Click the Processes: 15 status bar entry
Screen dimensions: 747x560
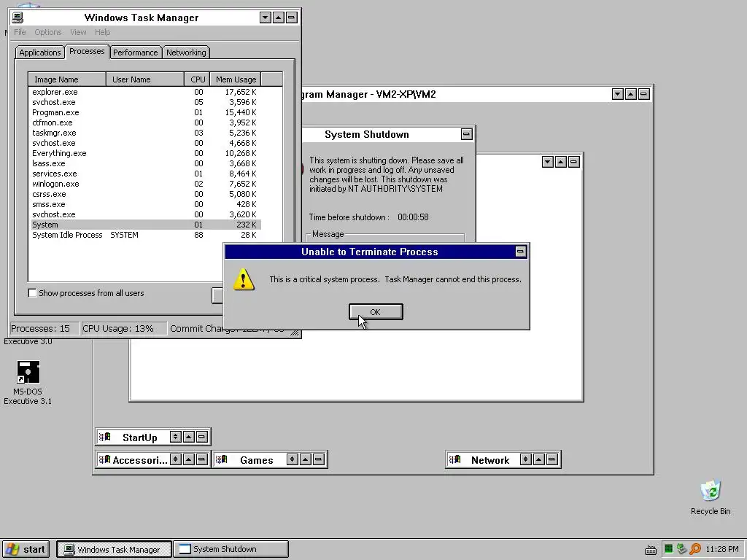click(x=44, y=329)
